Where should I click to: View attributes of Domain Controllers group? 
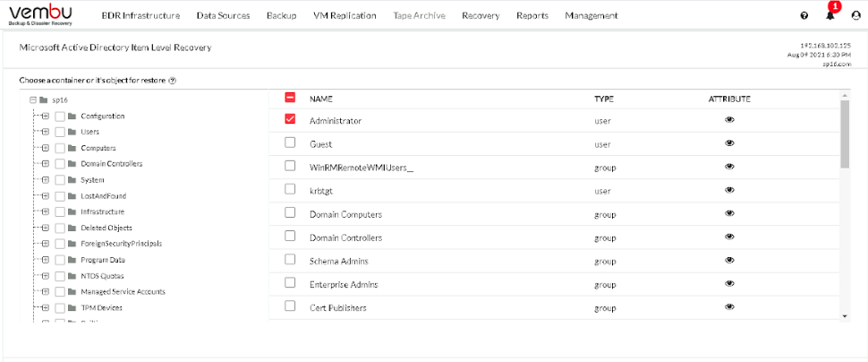(729, 237)
